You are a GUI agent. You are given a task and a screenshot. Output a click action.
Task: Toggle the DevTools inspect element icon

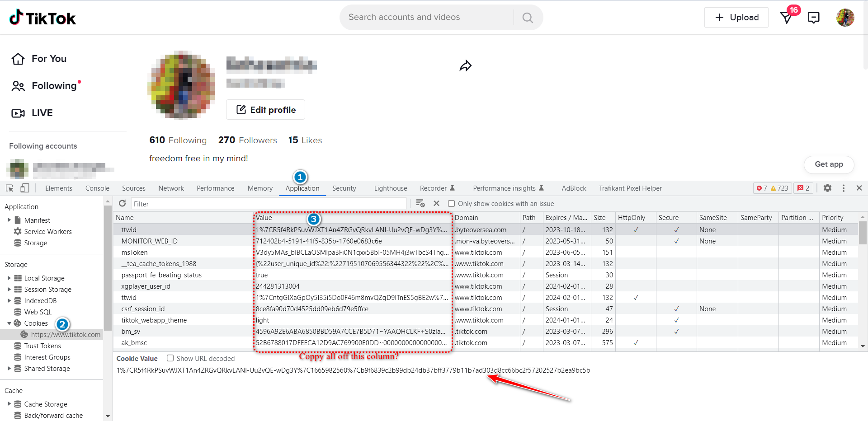tap(9, 188)
